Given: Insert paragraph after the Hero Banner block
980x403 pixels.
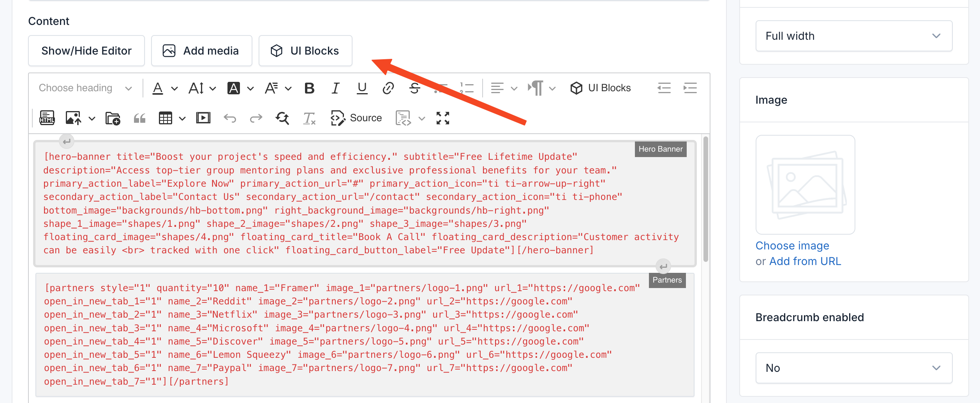Looking at the screenshot, I should click(x=663, y=267).
